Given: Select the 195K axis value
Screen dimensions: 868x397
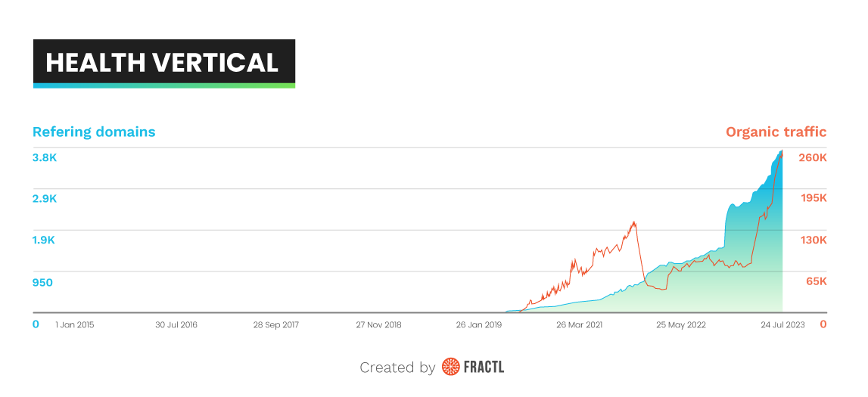Looking at the screenshot, I should (814, 198).
